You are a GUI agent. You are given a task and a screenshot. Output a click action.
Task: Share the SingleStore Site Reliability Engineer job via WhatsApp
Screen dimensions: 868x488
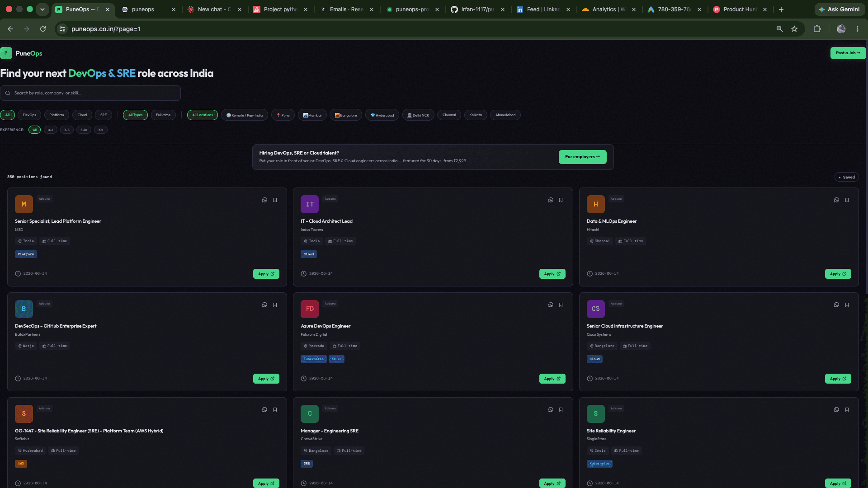click(x=836, y=410)
